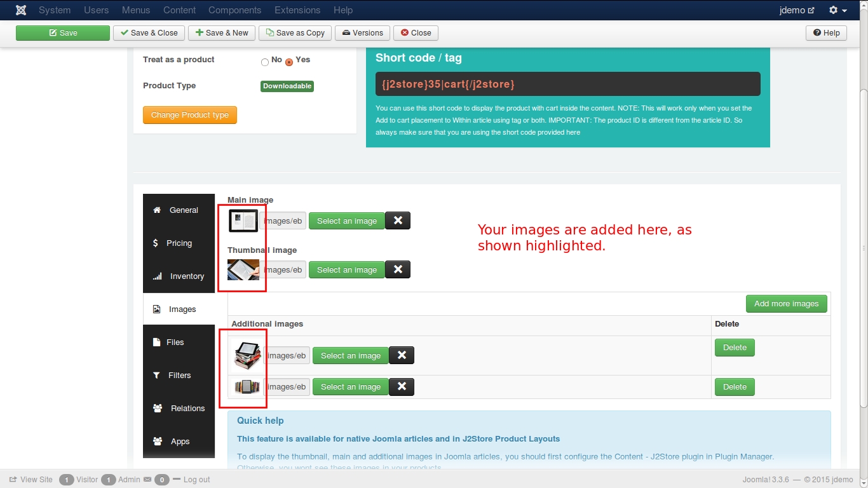This screenshot has width=868, height=488.
Task: Select No for Treat as a product
Action: 265,62
